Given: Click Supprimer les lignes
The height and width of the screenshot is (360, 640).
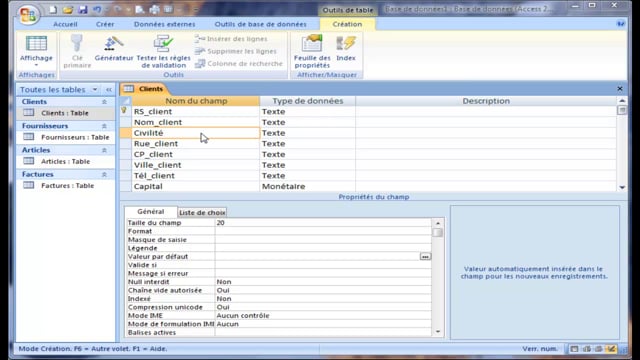Looking at the screenshot, I should pyautogui.click(x=236, y=51).
